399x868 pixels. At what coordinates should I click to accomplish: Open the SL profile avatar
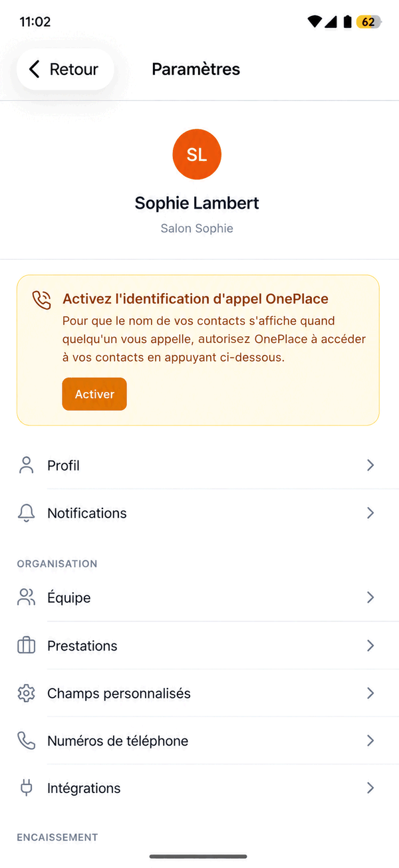(197, 155)
